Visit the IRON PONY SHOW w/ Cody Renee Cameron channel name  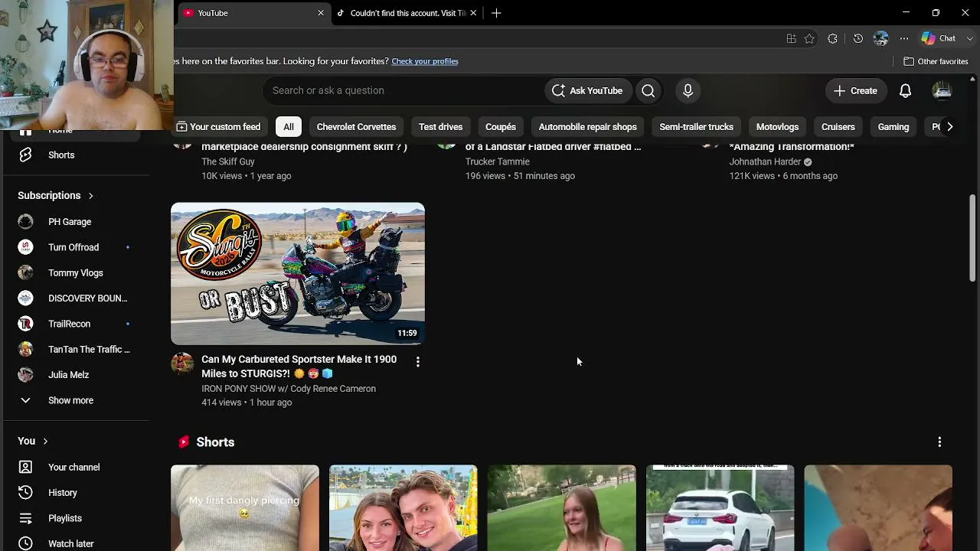click(x=289, y=389)
